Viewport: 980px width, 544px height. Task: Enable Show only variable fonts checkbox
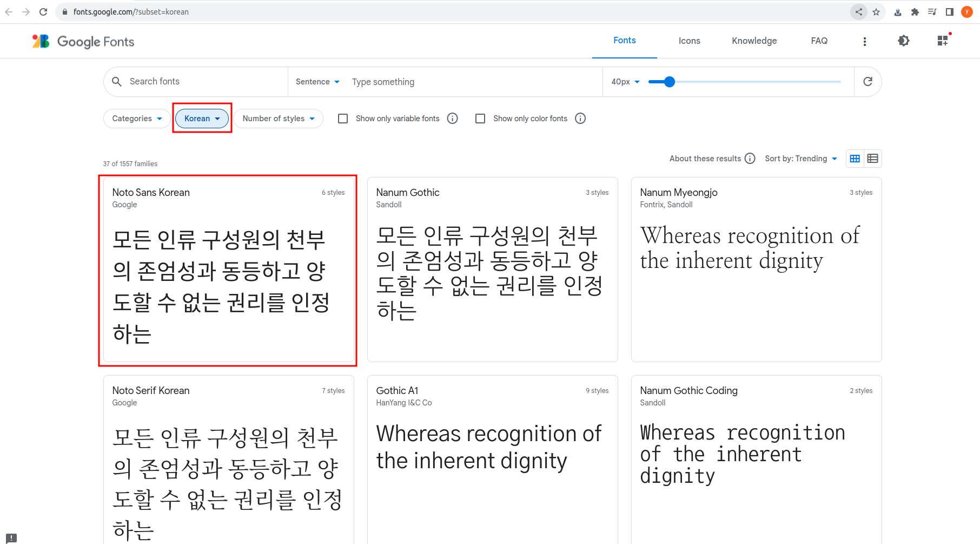click(x=343, y=119)
